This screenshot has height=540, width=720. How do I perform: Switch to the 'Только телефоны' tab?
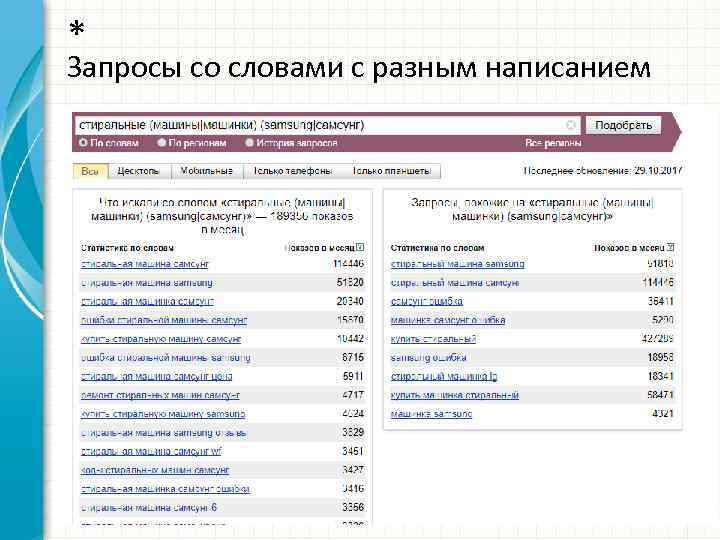[293, 171]
